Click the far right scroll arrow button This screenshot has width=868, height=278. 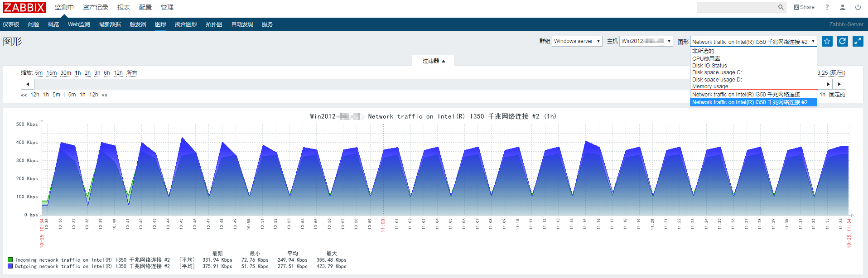click(x=839, y=84)
